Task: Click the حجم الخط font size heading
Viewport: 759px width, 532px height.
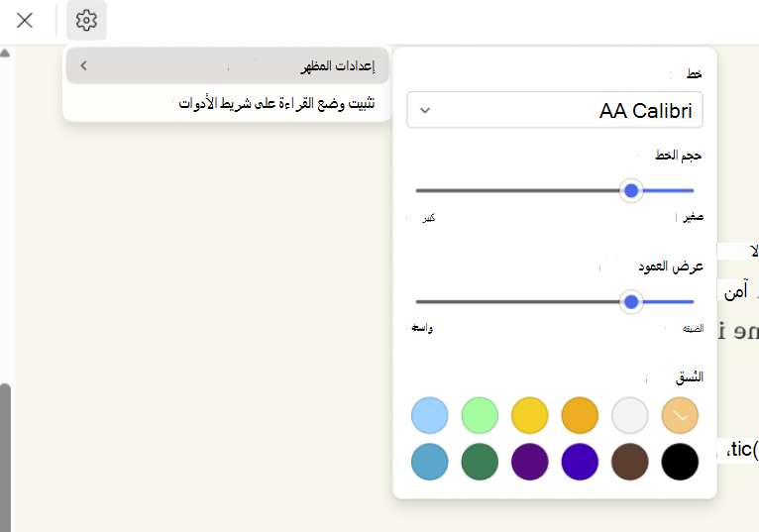Action: [678, 156]
